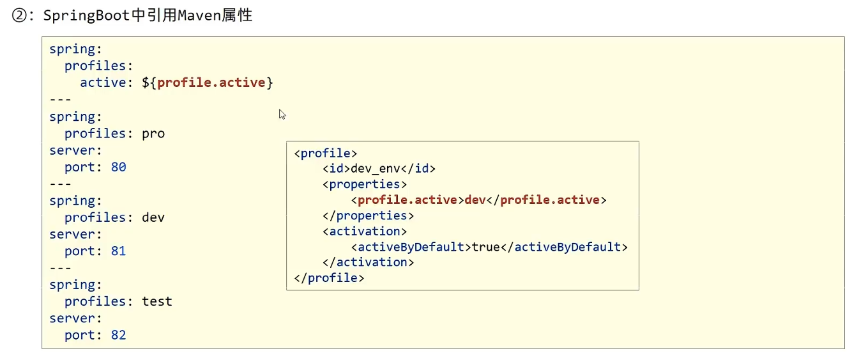Click the ${profile.active} placeholder in YAML
Screen dimensions: 868x353
click(x=208, y=82)
